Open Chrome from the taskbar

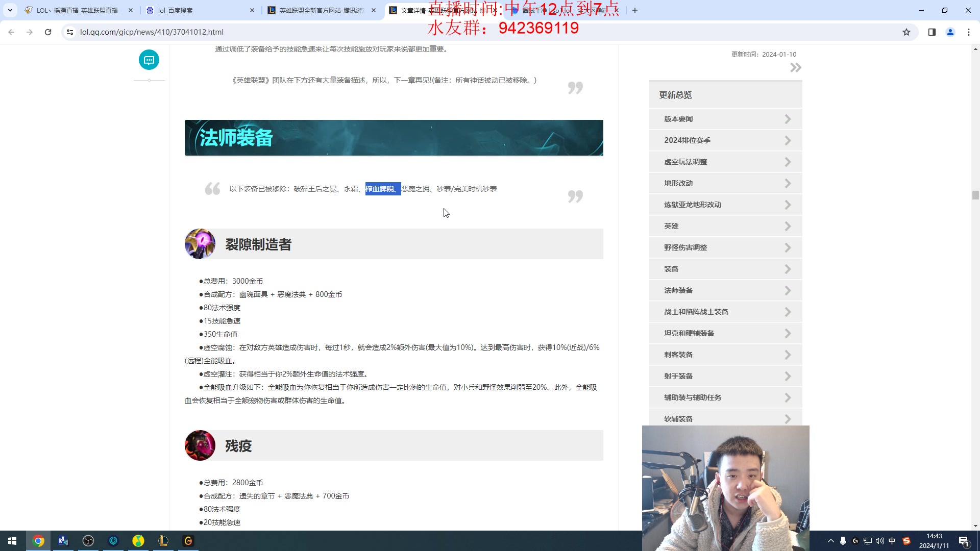[x=38, y=541]
